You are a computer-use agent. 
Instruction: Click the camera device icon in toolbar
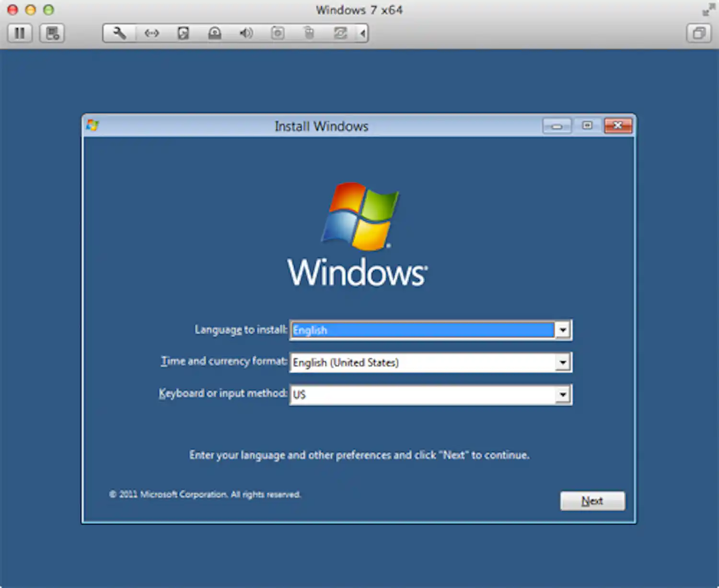278,33
